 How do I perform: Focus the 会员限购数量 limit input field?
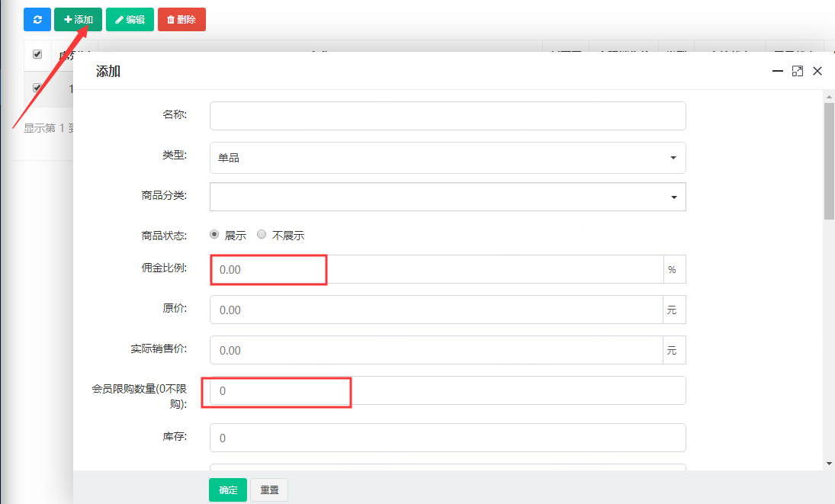(x=448, y=390)
